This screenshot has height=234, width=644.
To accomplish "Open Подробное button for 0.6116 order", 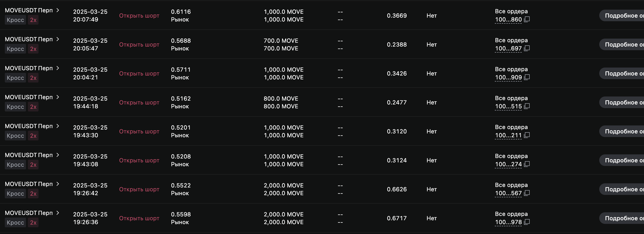I will pyautogui.click(x=622, y=15).
